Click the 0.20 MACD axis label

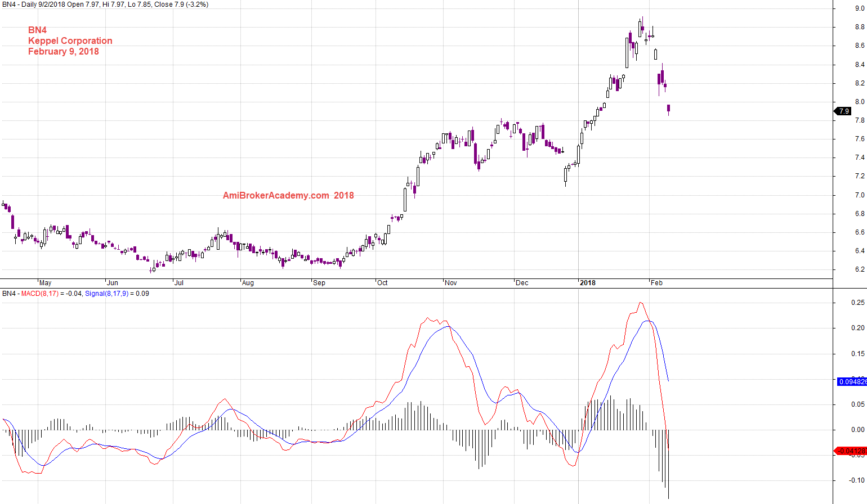[858, 328]
